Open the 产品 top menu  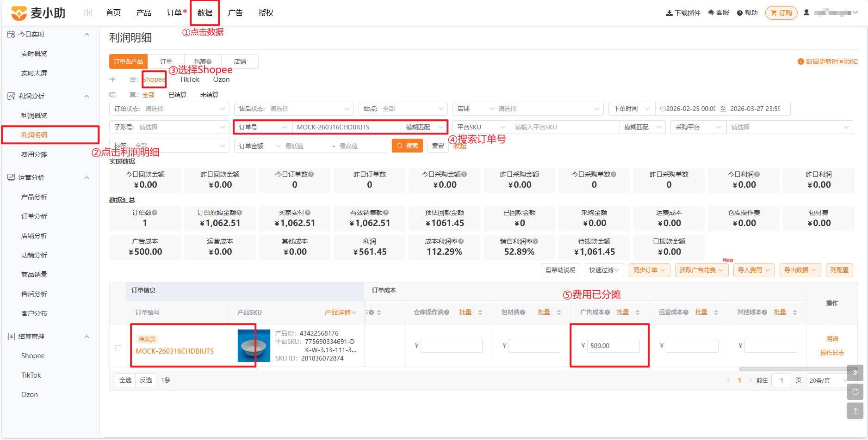(144, 12)
